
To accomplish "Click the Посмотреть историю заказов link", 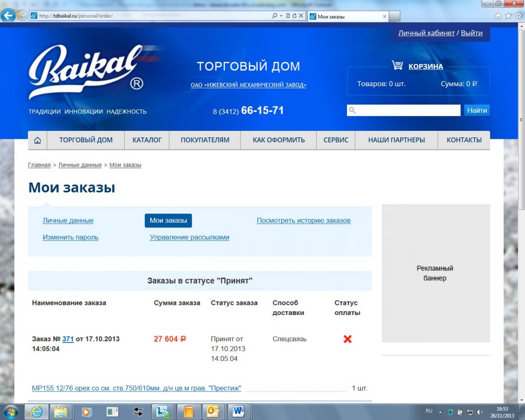I will tap(304, 220).
